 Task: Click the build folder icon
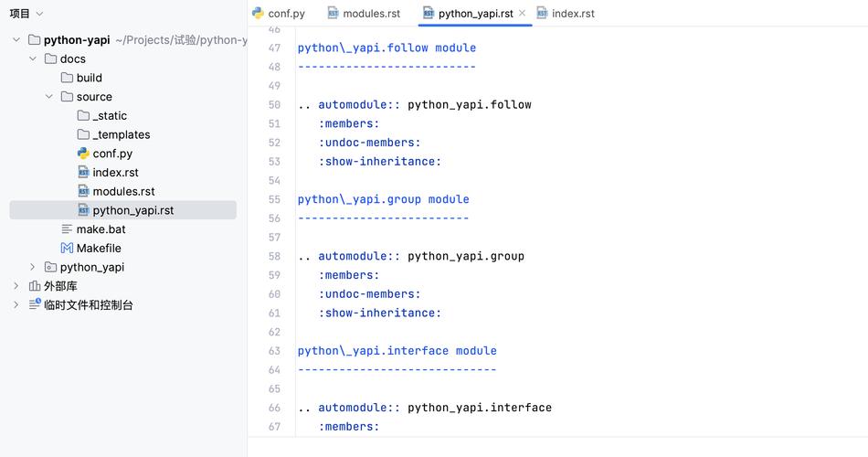click(67, 78)
